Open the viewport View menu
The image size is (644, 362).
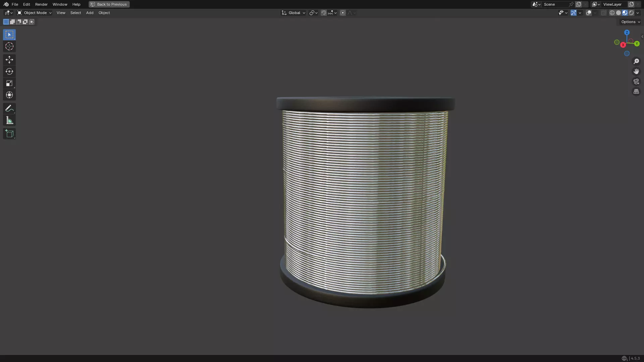click(x=61, y=13)
